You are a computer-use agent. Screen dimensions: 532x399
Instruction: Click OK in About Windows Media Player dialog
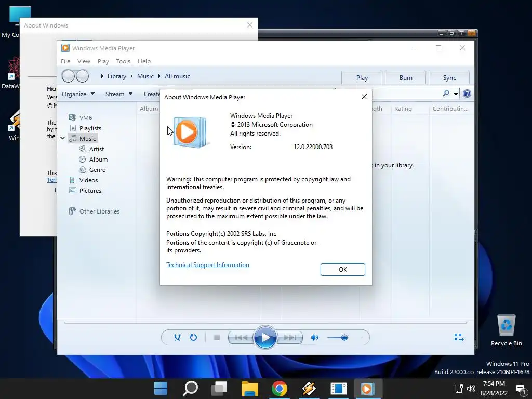coord(343,270)
